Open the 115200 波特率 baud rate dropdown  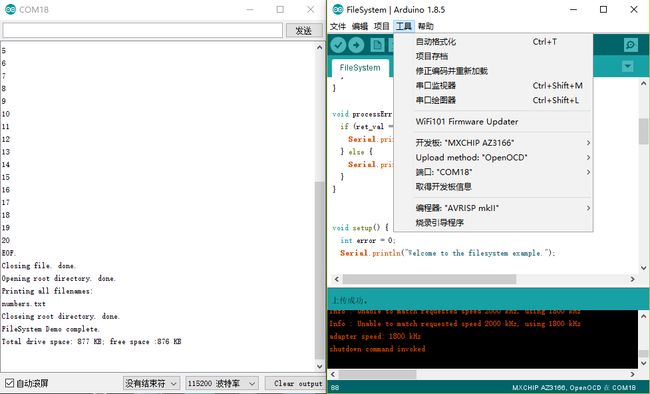click(x=222, y=384)
